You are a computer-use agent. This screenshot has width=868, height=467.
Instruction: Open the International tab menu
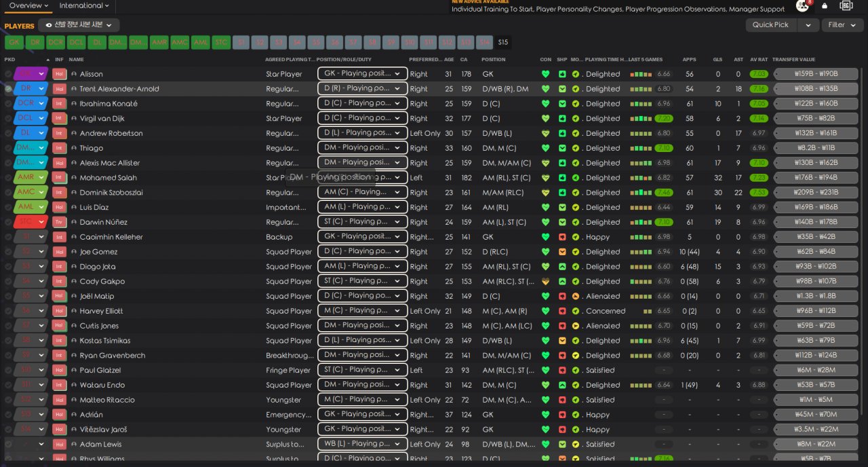coord(84,5)
